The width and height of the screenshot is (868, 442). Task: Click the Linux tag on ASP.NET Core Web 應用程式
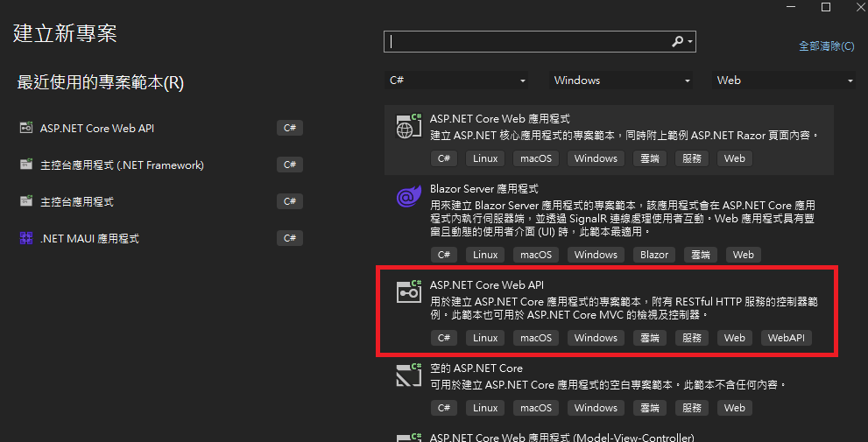(x=485, y=158)
